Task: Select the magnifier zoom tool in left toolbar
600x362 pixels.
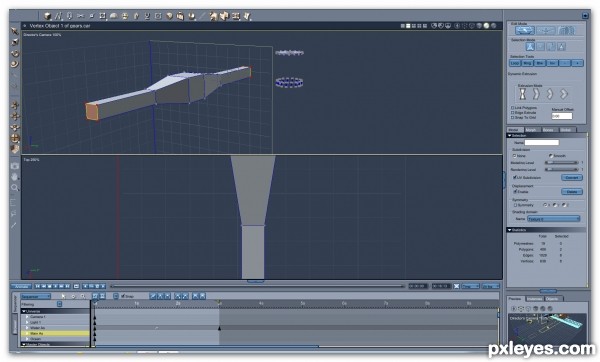Action: pyautogui.click(x=15, y=188)
